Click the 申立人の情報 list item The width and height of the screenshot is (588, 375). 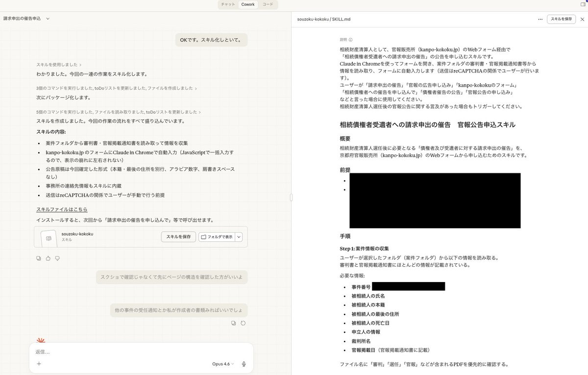[366, 332]
